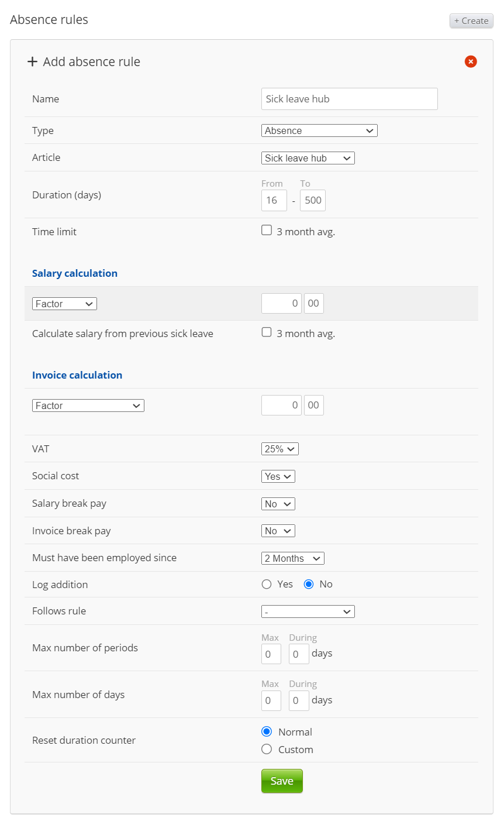This screenshot has width=504, height=828.
Task: Choose Custom for Reset duration counter
Action: 267,749
